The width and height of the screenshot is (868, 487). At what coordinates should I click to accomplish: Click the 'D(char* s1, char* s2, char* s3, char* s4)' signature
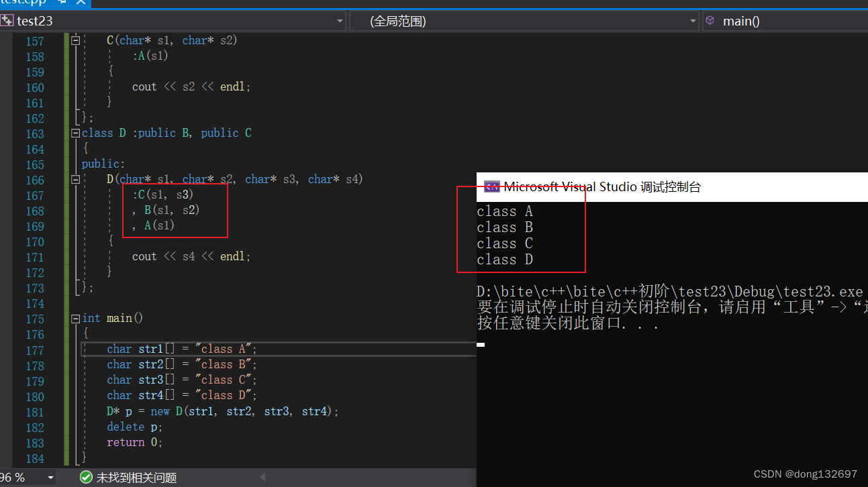(235, 179)
